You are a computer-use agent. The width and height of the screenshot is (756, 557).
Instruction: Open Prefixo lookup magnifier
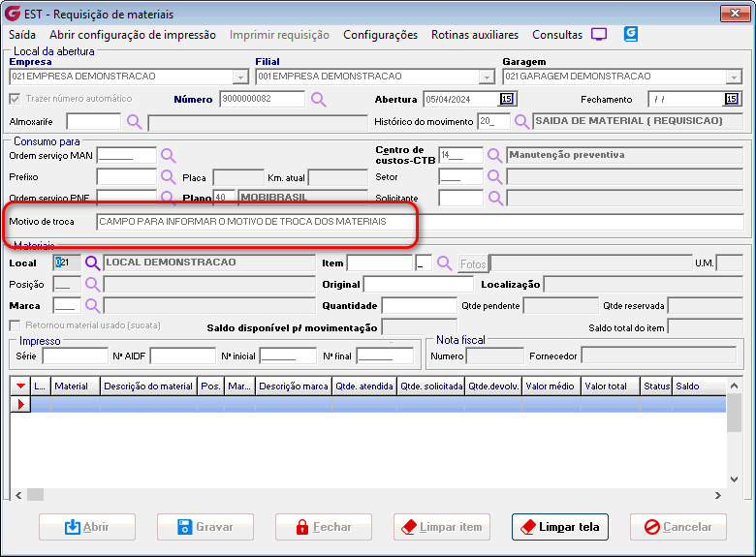click(x=168, y=177)
